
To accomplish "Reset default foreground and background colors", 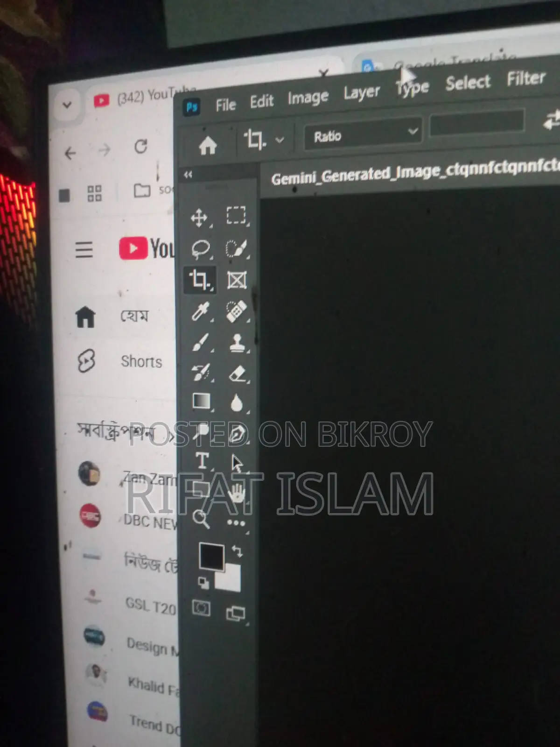I will (203, 582).
